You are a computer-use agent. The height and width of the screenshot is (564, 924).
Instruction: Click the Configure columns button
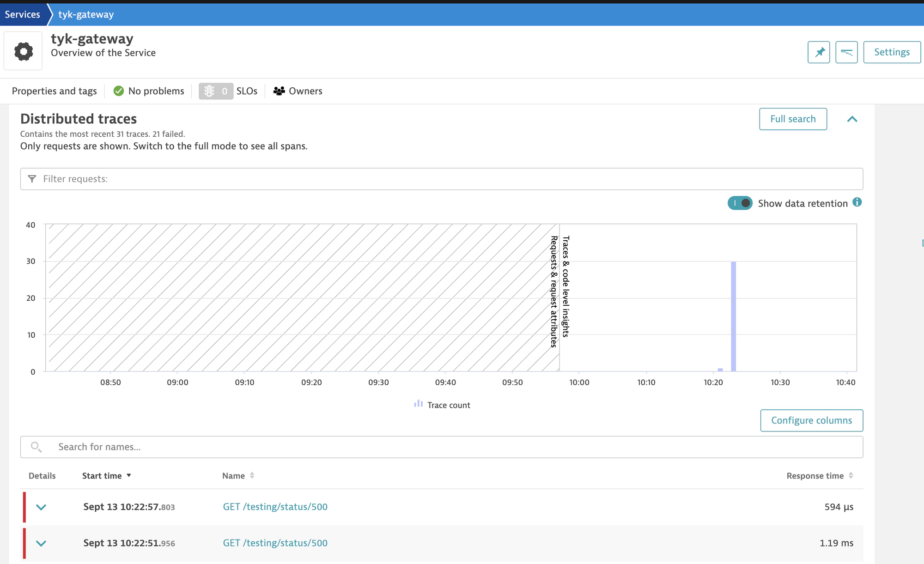(811, 420)
